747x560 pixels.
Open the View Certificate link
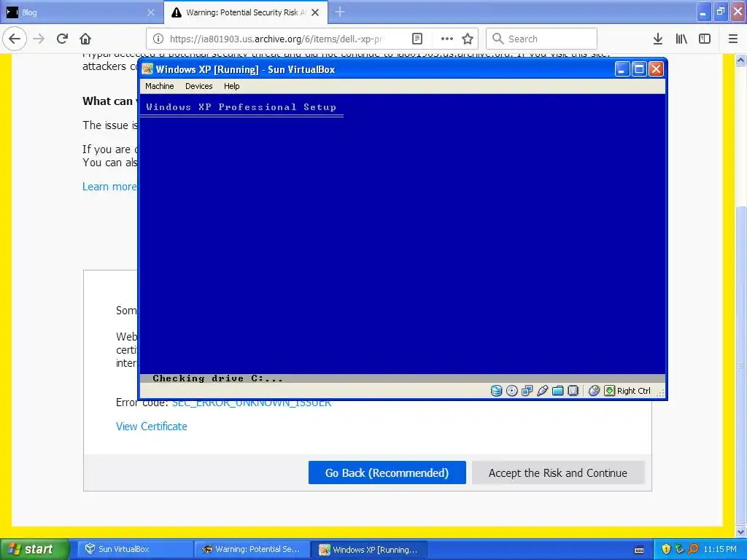(x=152, y=426)
